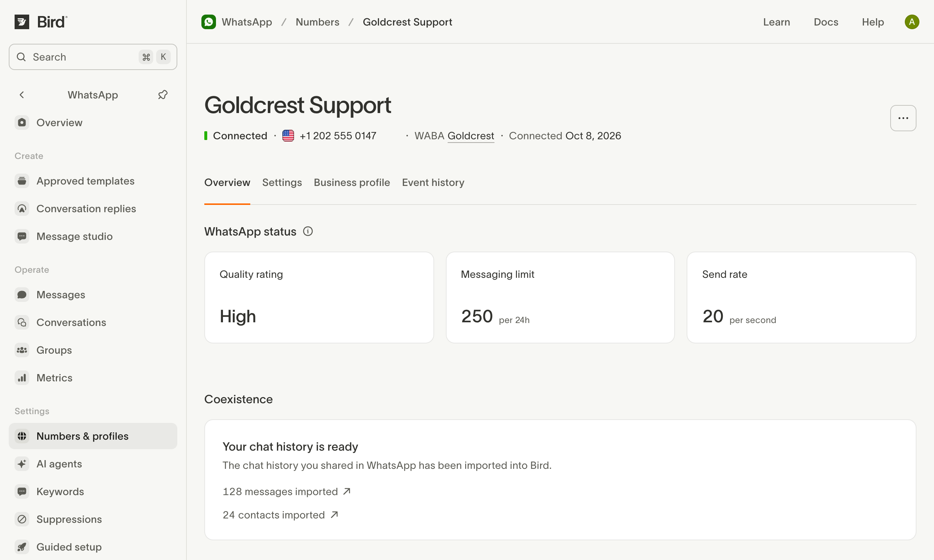Screen dimensions: 934x560
Task: Click the Bird logo icon
Action: tap(22, 22)
